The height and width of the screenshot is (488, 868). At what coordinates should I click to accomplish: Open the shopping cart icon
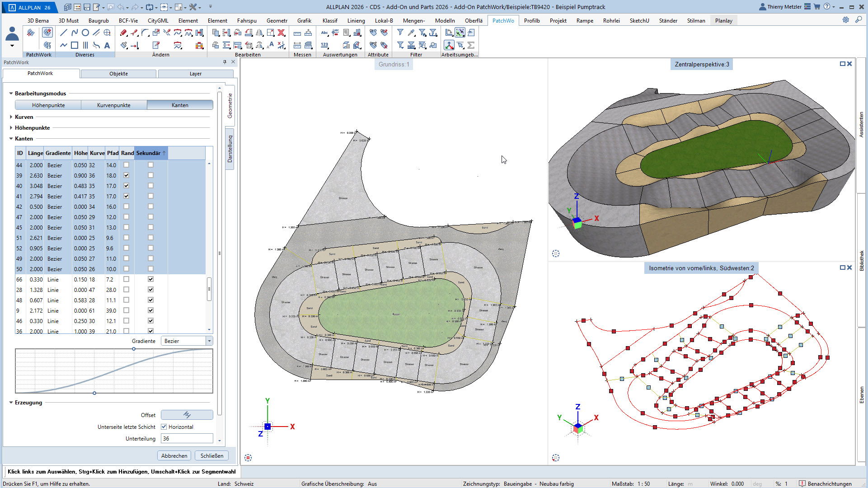(x=817, y=7)
